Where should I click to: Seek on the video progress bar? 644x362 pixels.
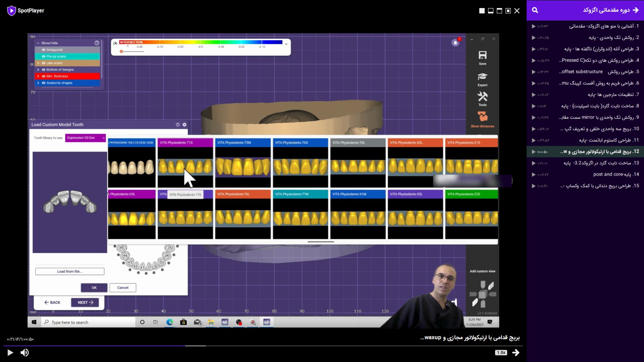263,346
